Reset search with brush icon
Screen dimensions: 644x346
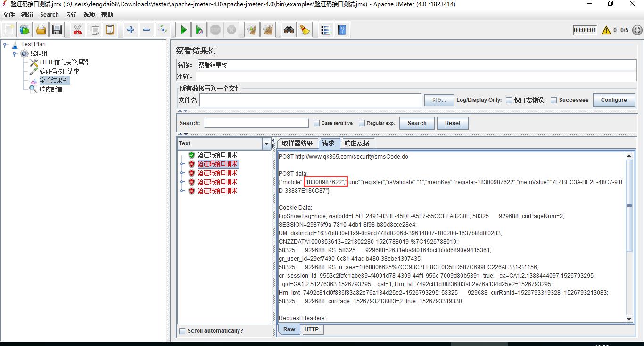click(305, 30)
